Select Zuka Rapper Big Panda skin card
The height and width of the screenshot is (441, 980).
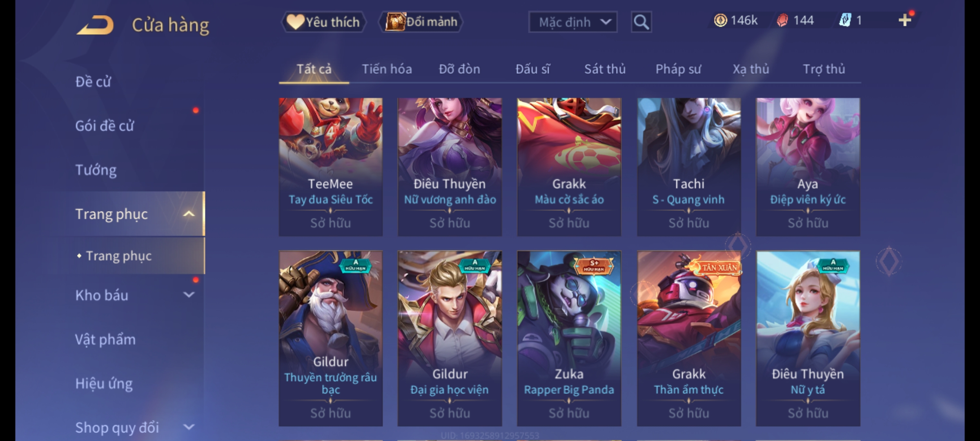569,339
